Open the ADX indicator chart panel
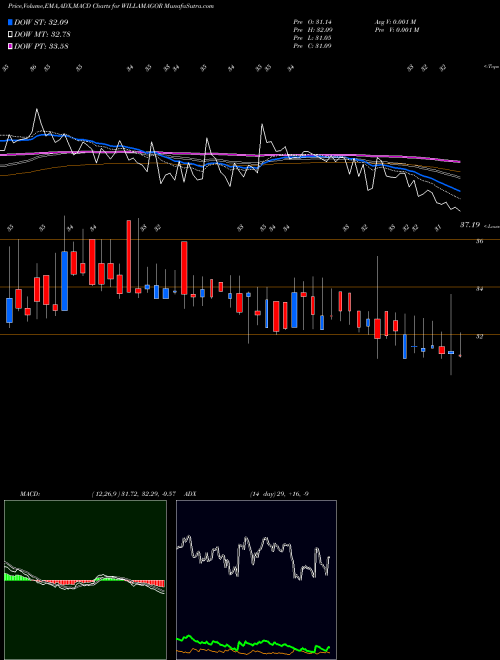The height and width of the screenshot is (660, 500). pyautogui.click(x=256, y=580)
